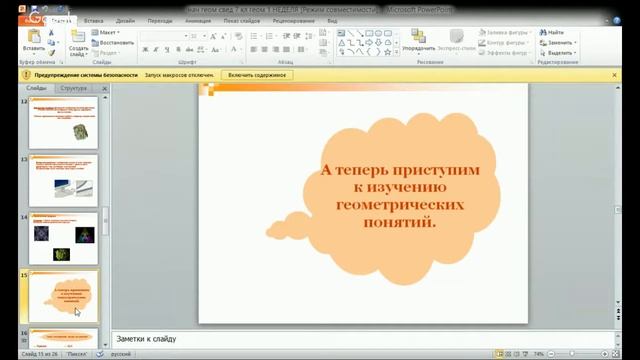Click the Copy icon in clipboard group

[x=51, y=42]
